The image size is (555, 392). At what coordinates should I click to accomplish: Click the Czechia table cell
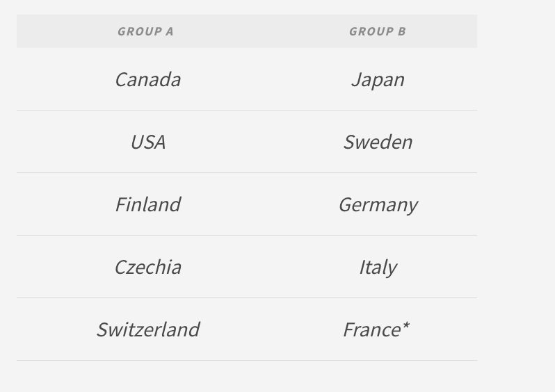coord(147,267)
